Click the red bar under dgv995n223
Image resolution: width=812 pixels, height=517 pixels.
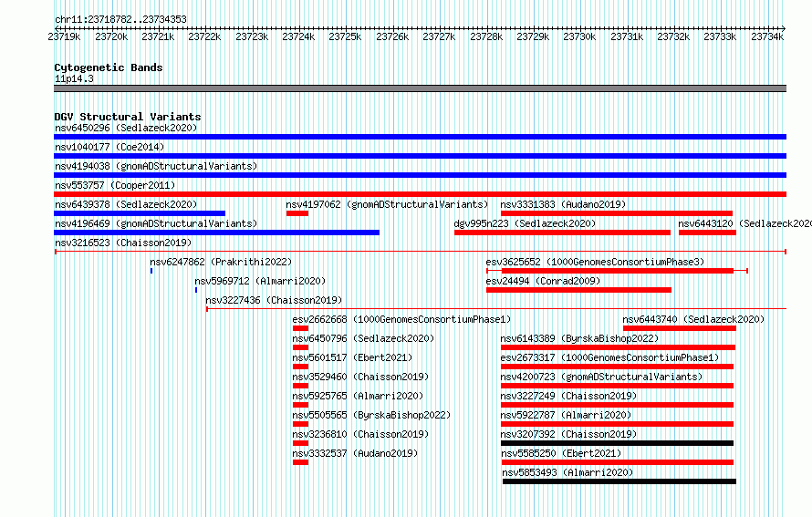point(562,233)
